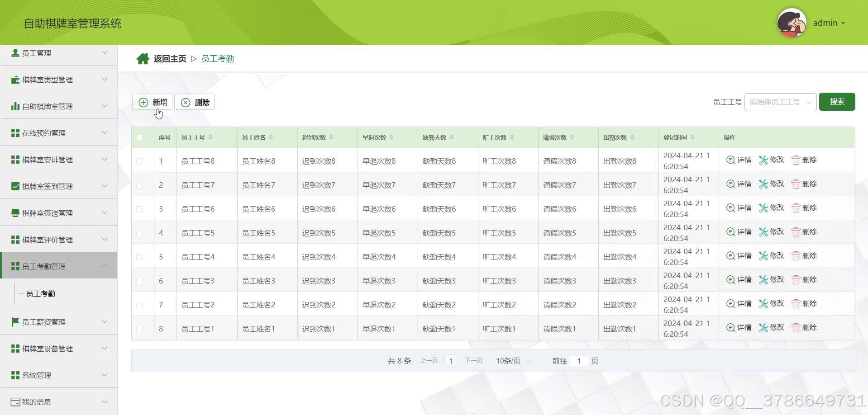This screenshot has height=415, width=868.
Task: Click the edit wrench icon for 员工工号7
Action: (x=763, y=184)
